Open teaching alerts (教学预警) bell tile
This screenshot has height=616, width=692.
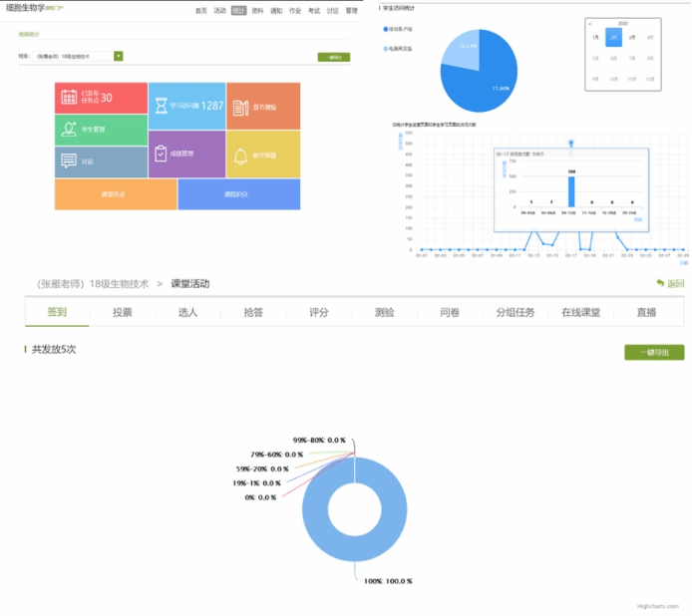pos(263,154)
